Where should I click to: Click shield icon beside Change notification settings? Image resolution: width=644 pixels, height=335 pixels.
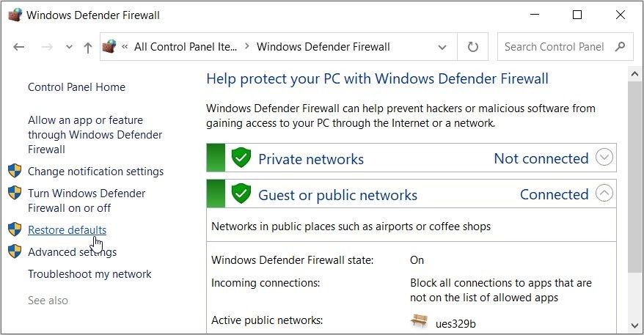15,171
